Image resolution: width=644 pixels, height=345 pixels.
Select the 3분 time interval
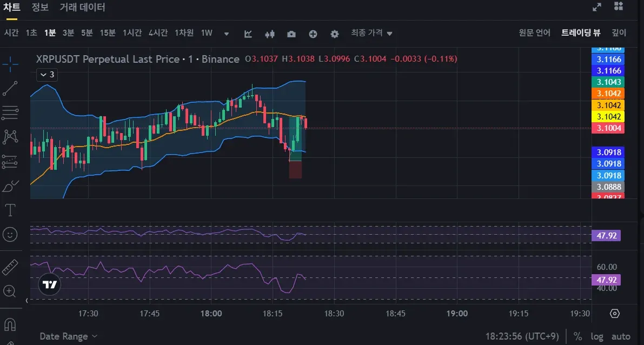pos(68,33)
